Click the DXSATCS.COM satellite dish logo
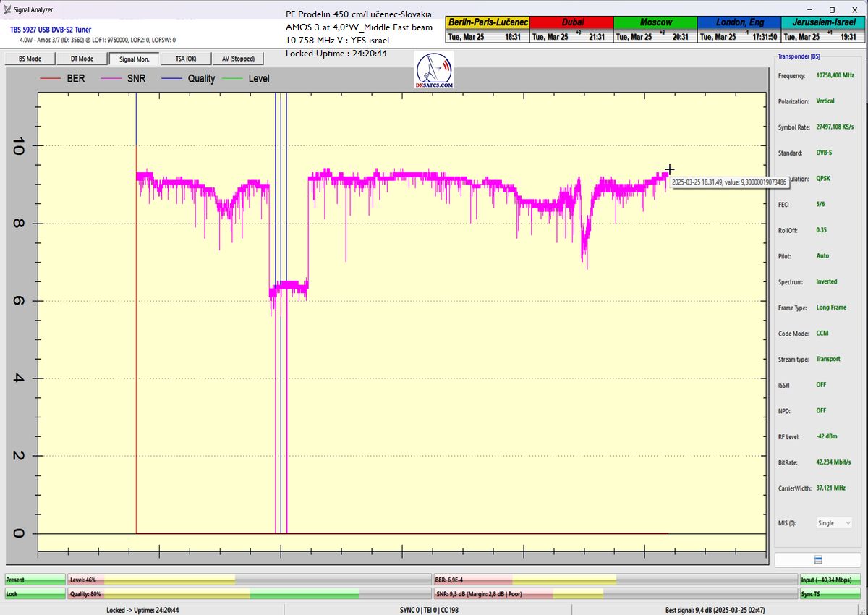868x615 pixels. [435, 71]
